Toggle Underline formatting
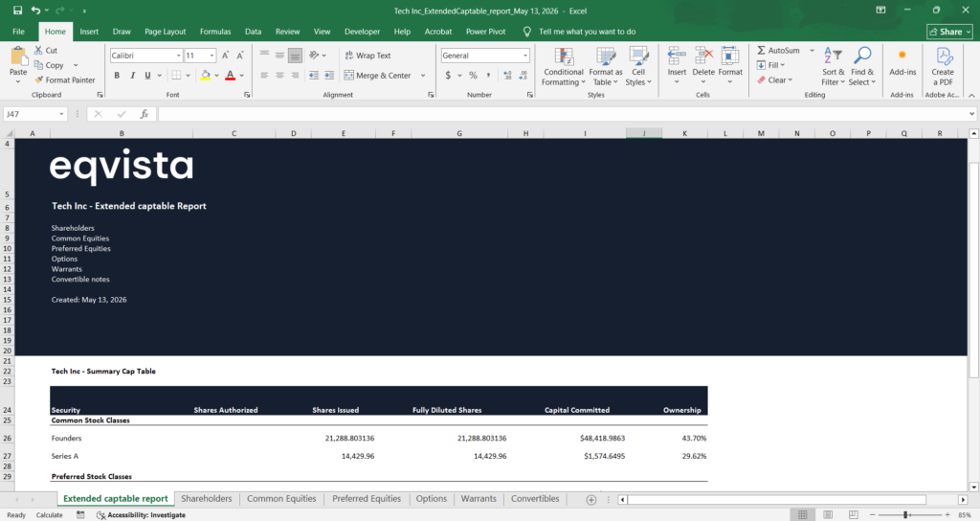980x521 pixels. pos(147,75)
